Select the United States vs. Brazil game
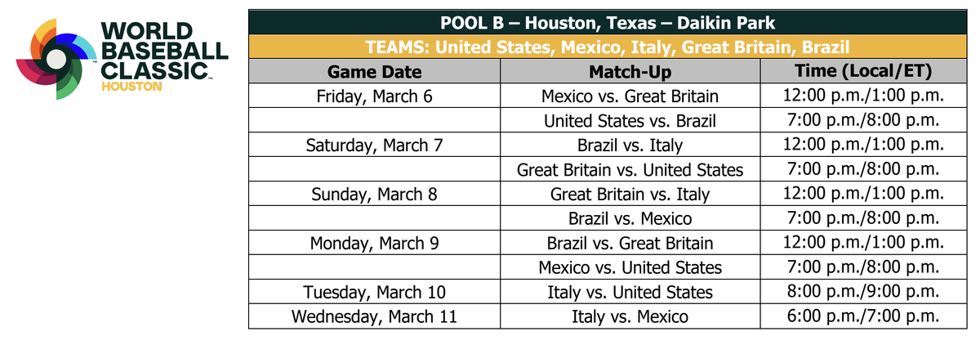 630,121
